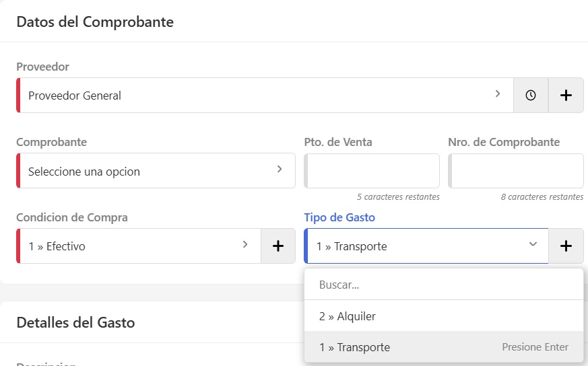Click into the Nro. de Comprobante field
This screenshot has width=588, height=366.
pos(517,171)
